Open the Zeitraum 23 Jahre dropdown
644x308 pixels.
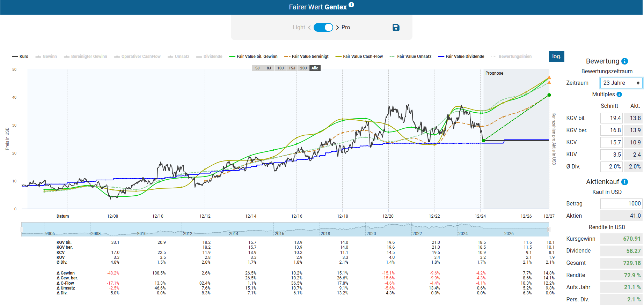pyautogui.click(x=621, y=83)
